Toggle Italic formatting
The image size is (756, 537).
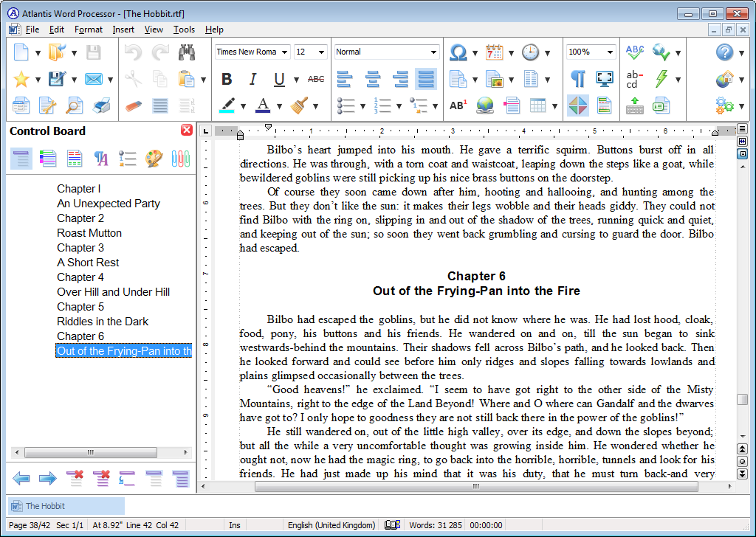click(252, 79)
